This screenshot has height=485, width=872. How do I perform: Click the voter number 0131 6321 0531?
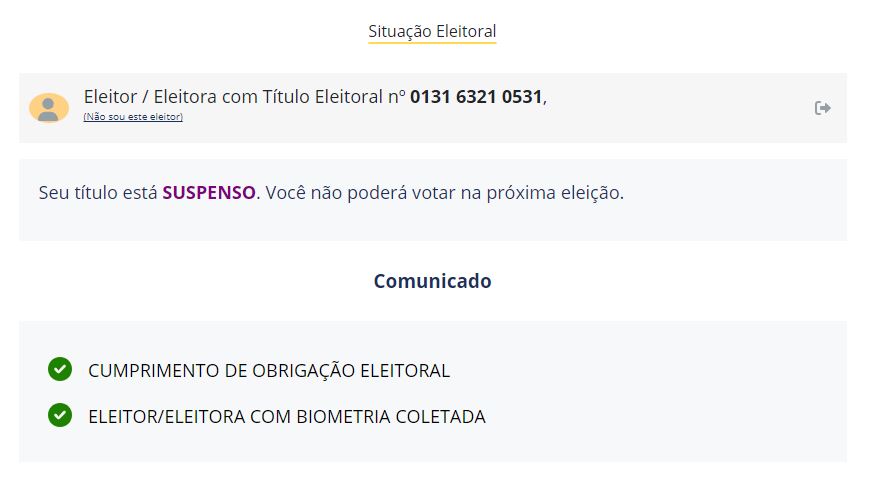(x=476, y=97)
